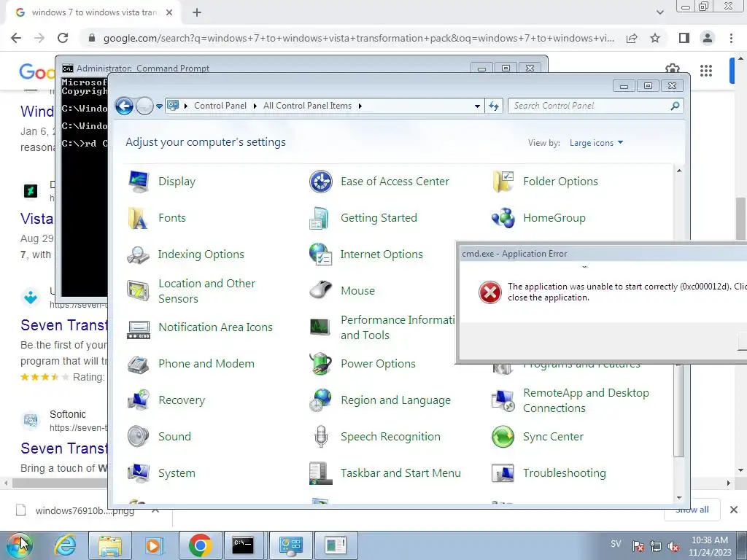Bookmark this page with the star icon

coord(655,38)
